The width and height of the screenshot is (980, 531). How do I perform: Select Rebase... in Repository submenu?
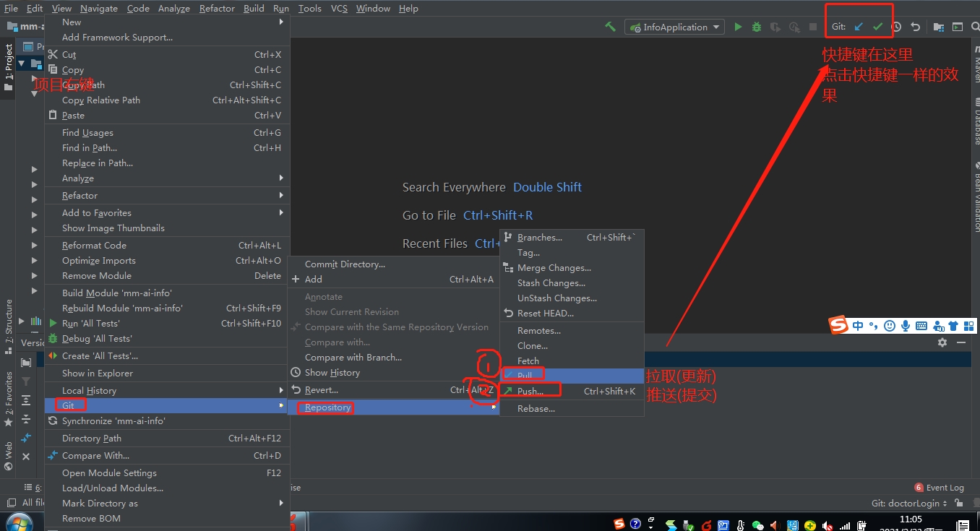[x=572, y=409]
